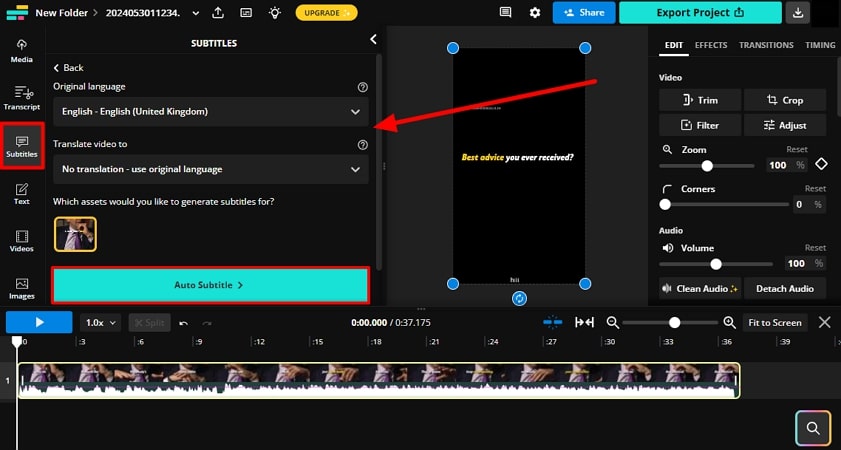Open help for Translate video to
The height and width of the screenshot is (450, 841).
pos(363,144)
